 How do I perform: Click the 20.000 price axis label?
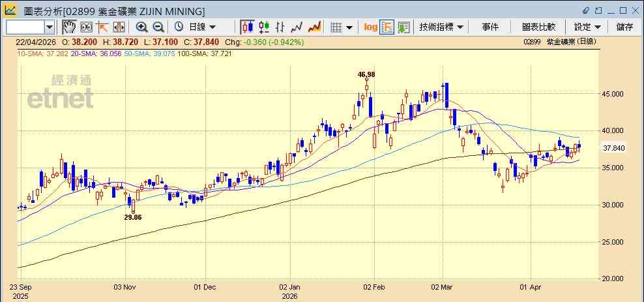pyautogui.click(x=613, y=279)
